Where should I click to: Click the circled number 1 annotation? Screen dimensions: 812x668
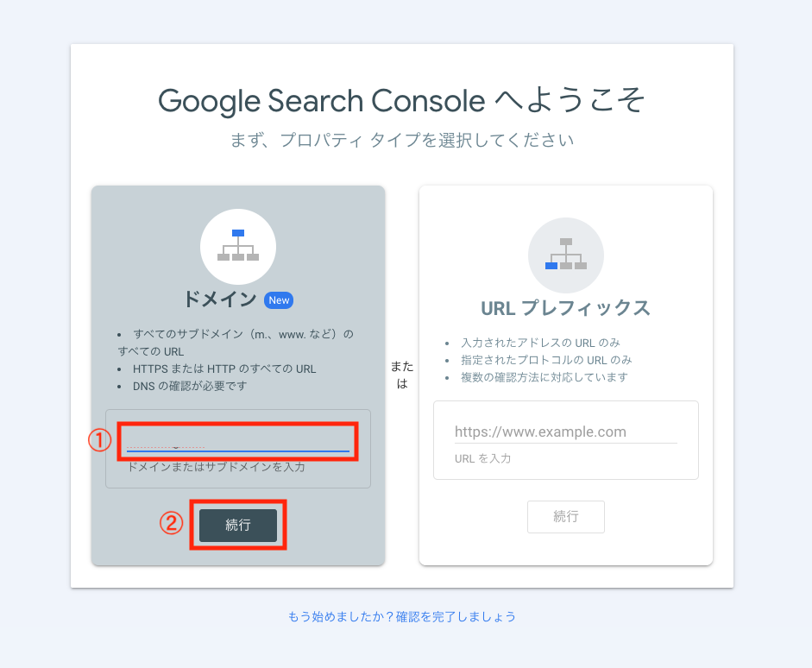[99, 440]
